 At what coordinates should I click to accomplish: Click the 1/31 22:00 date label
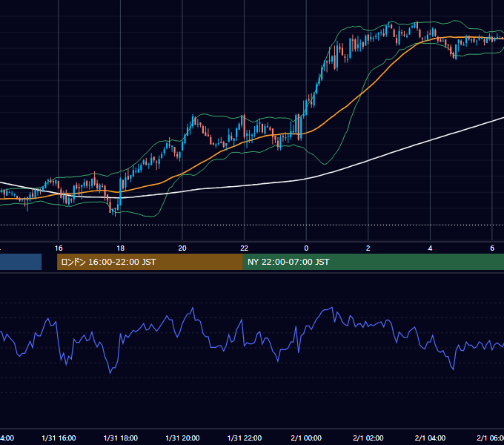tap(245, 438)
